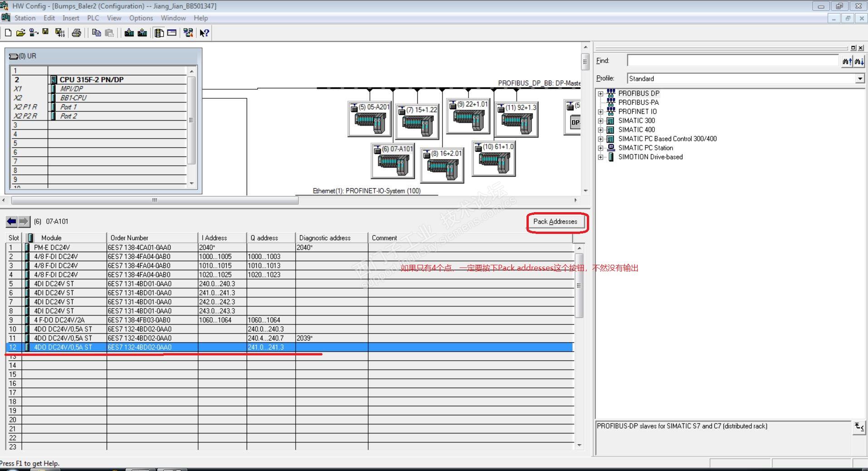Screen dimensions: 868x471
Task: Open the Options menu
Action: click(141, 18)
